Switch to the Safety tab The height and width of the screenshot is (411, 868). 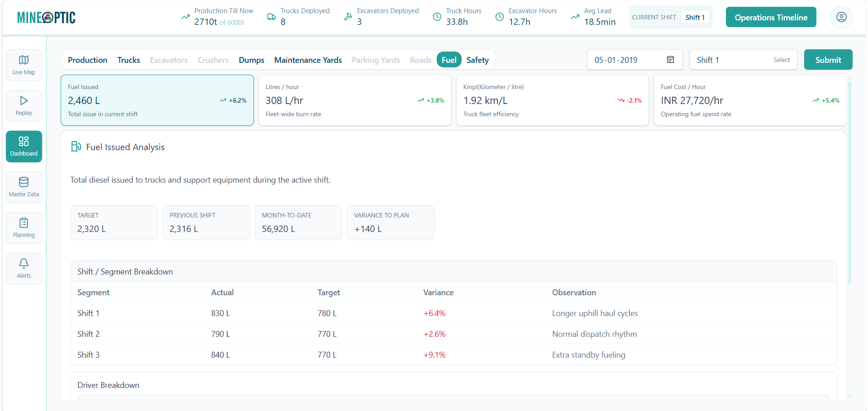tap(477, 59)
